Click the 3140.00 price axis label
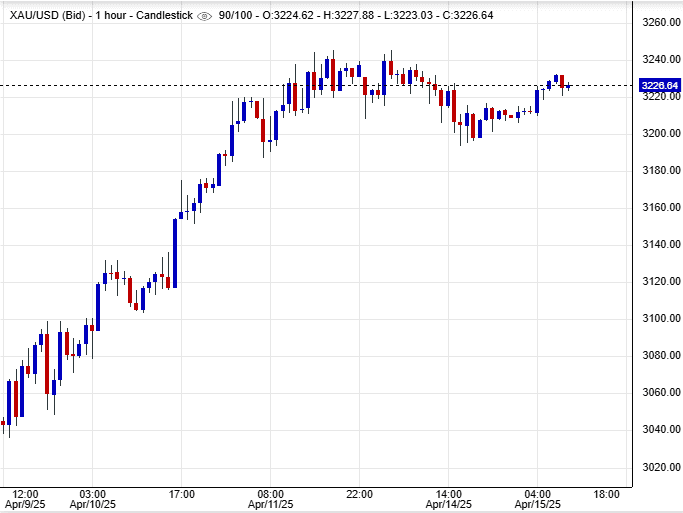Image resolution: width=683 pixels, height=513 pixels. (658, 244)
